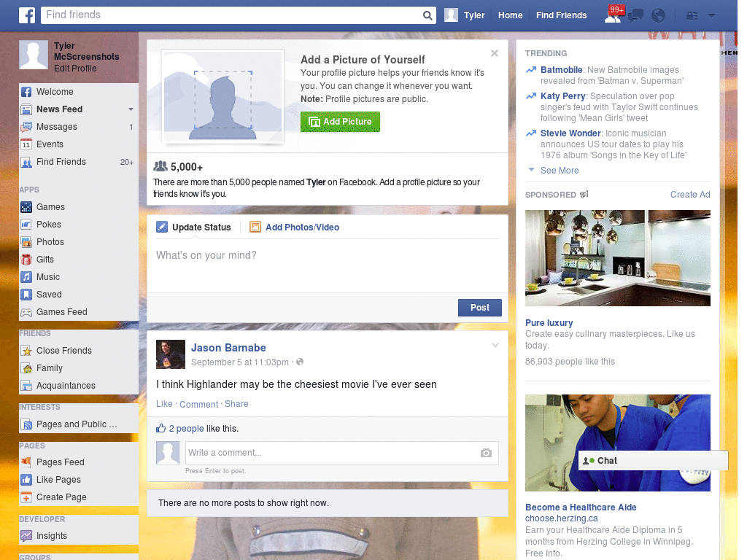Screen dimensions: 747x560
Task: Expand See More trending topics
Action: [560, 171]
